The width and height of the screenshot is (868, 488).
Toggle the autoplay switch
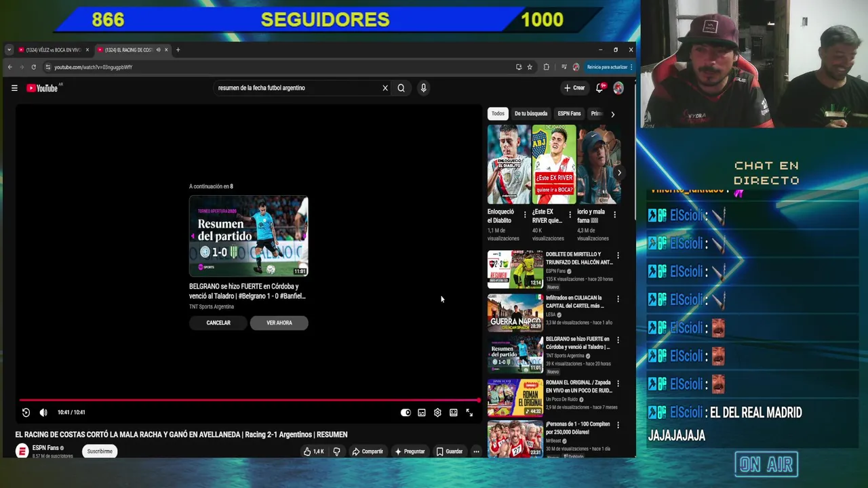(406, 412)
